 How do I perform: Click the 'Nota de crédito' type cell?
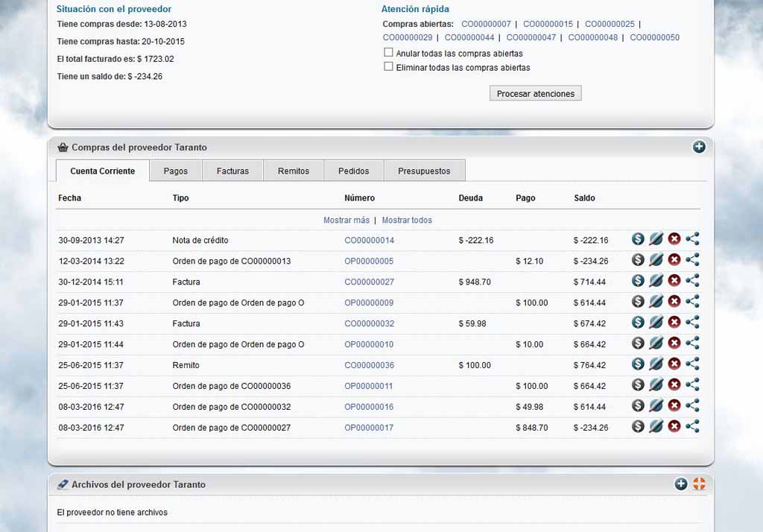click(x=200, y=241)
